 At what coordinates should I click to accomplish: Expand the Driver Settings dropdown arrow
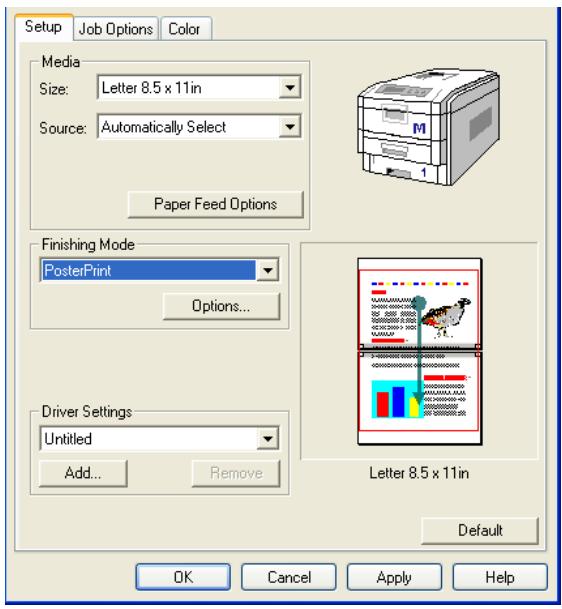pos(268,438)
